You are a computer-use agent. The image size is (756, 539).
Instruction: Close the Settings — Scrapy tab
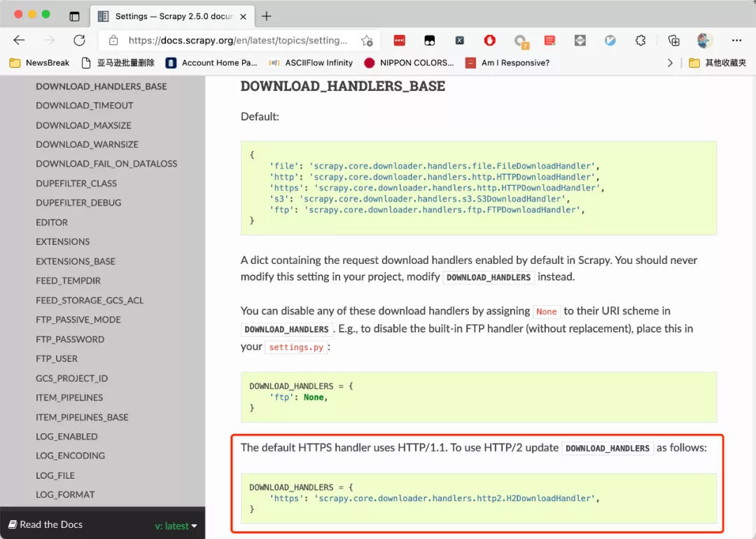coord(244,16)
